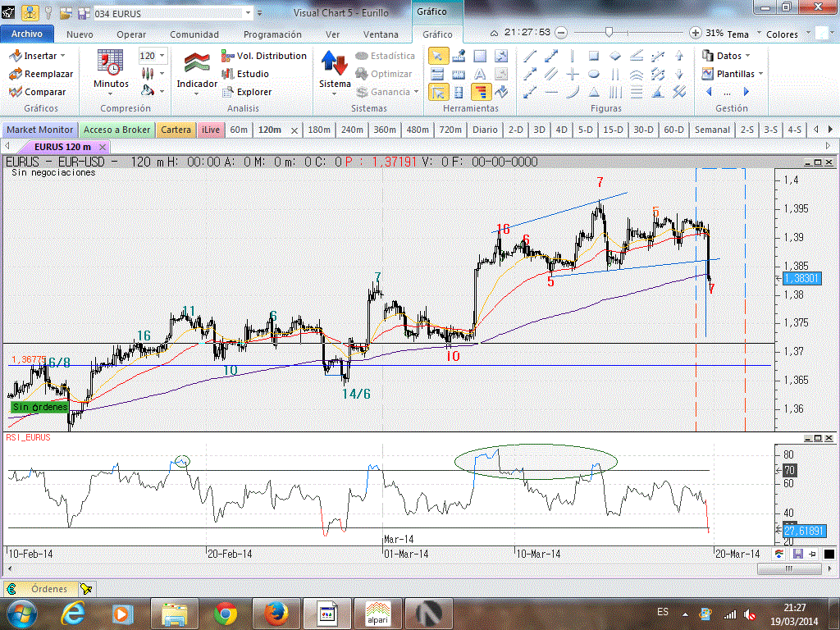The height and width of the screenshot is (630, 840).
Task: Switch to the Operar ribbon tab
Action: click(131, 34)
